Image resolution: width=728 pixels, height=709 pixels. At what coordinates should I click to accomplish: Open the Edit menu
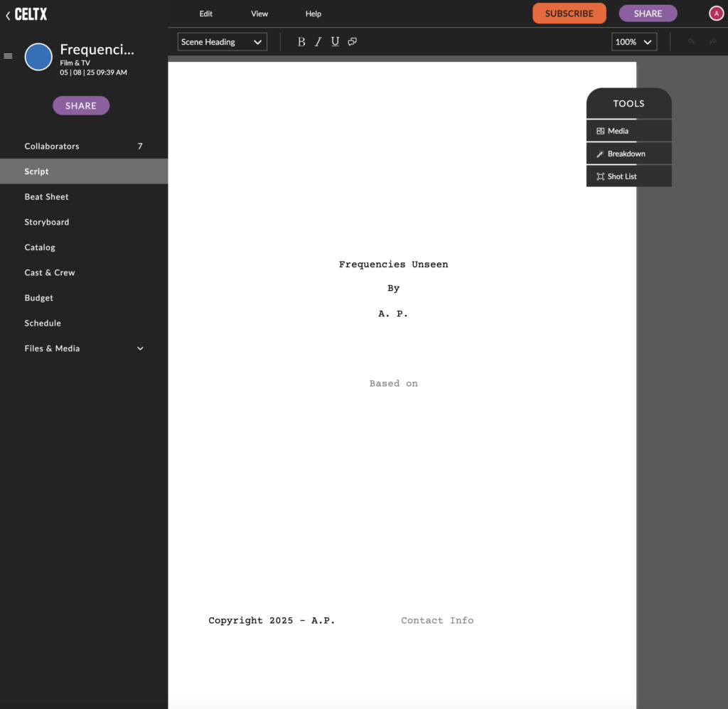(x=205, y=14)
